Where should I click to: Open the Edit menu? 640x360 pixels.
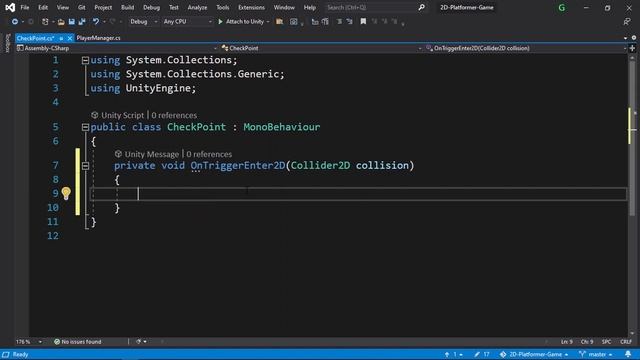click(x=43, y=7)
